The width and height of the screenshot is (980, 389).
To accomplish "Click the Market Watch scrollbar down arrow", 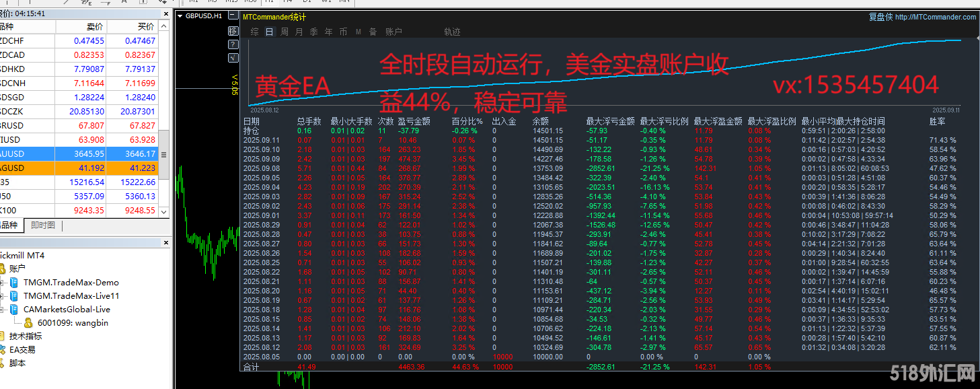I will click(163, 211).
